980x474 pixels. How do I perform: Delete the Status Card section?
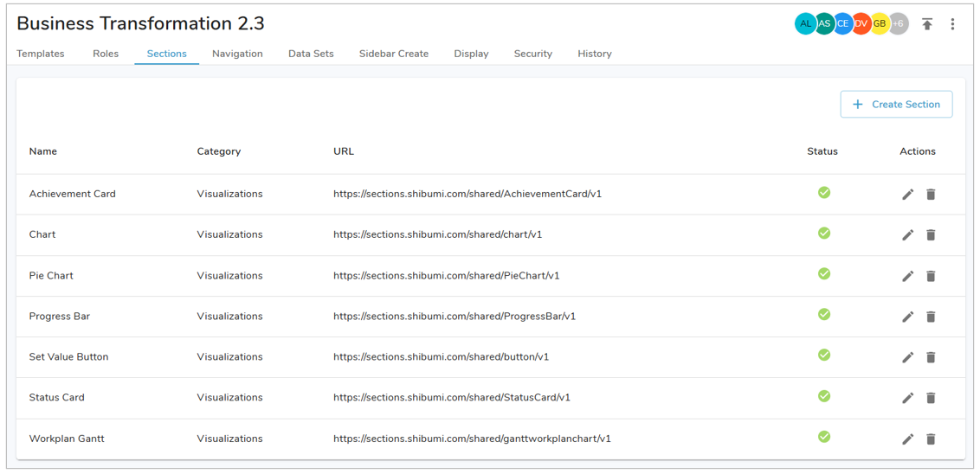click(x=931, y=398)
